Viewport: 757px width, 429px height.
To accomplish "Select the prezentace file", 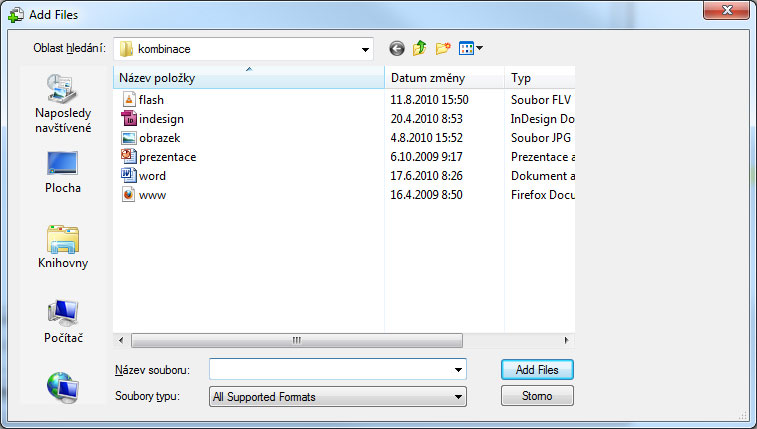I will click(x=167, y=157).
